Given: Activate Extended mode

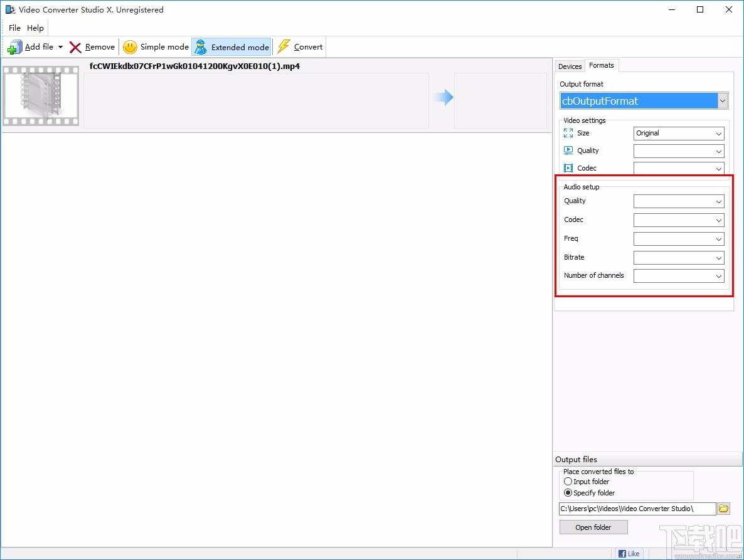Looking at the screenshot, I should pyautogui.click(x=231, y=47).
